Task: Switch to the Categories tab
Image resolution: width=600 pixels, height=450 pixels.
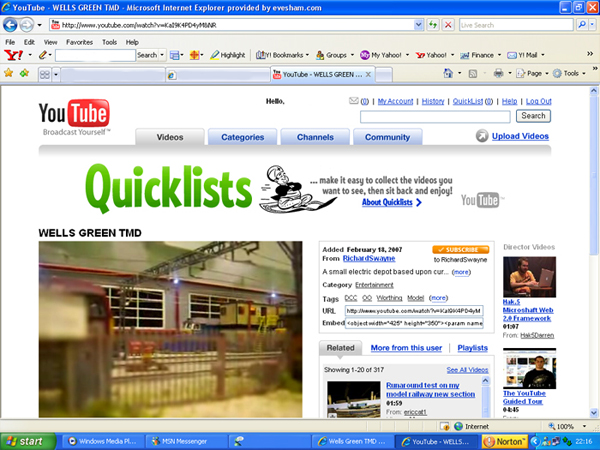Action: tap(242, 137)
